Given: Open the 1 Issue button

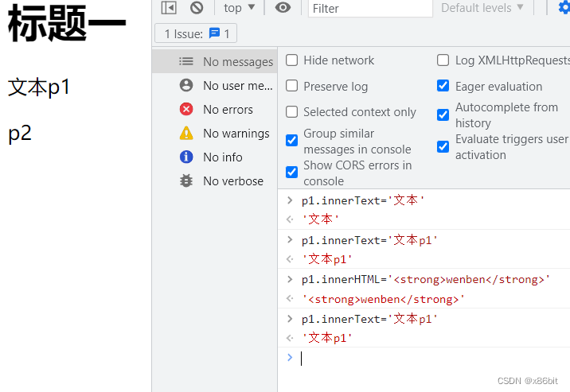Looking at the screenshot, I should click(x=196, y=33).
